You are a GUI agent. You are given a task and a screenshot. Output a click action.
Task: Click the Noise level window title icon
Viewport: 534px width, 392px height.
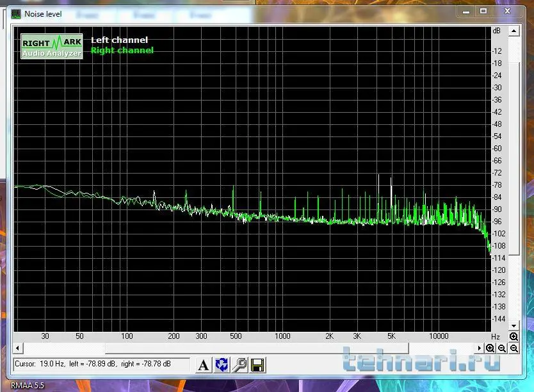coord(16,13)
